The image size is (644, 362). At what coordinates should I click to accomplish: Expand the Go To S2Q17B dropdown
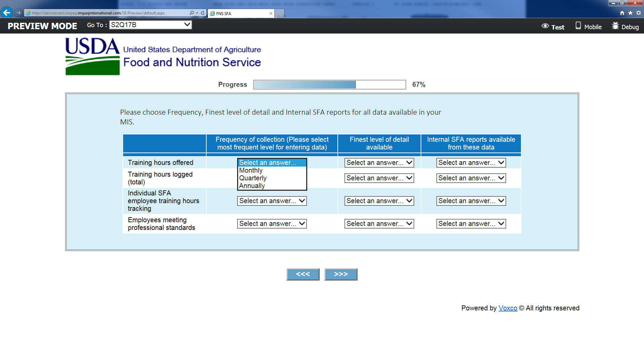pyautogui.click(x=151, y=25)
